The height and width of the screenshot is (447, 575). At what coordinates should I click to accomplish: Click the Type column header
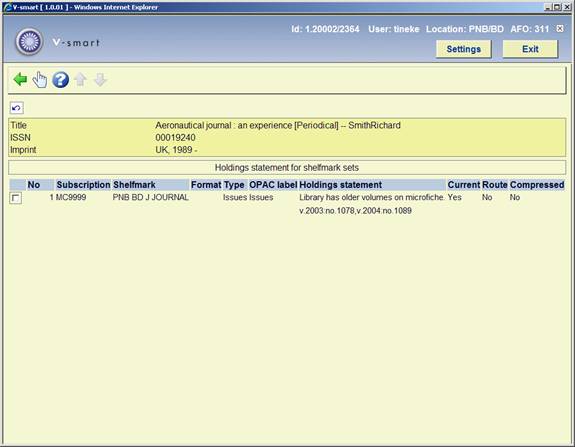click(x=234, y=185)
